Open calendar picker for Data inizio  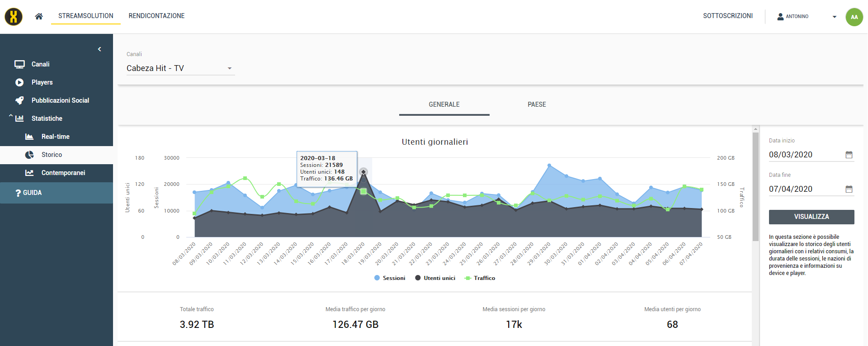click(x=849, y=155)
